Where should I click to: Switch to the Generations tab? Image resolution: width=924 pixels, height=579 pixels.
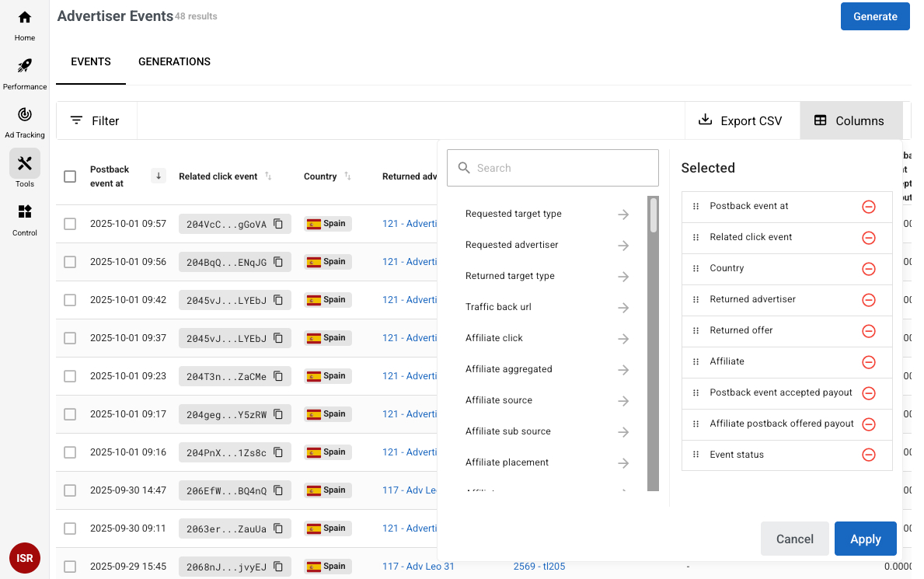click(x=174, y=61)
